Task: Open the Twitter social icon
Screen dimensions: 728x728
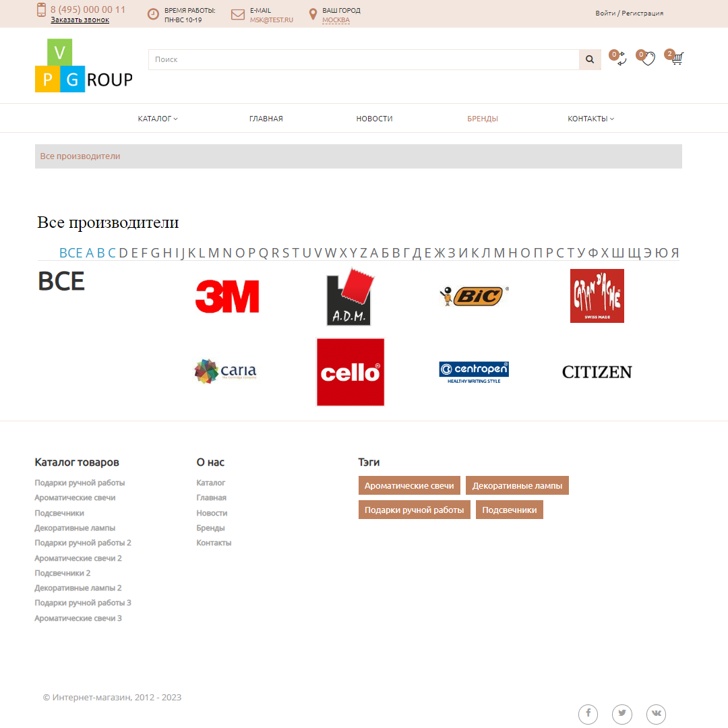Action: (621, 713)
